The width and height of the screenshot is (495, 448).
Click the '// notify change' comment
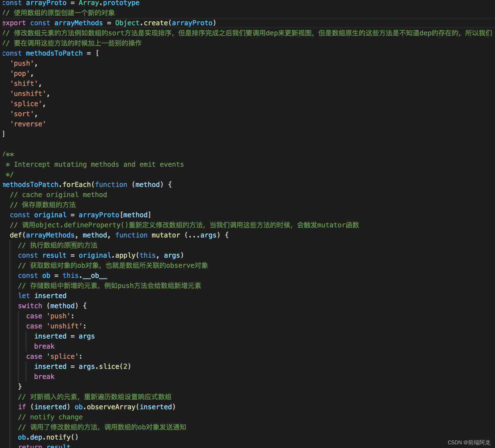(x=51, y=417)
